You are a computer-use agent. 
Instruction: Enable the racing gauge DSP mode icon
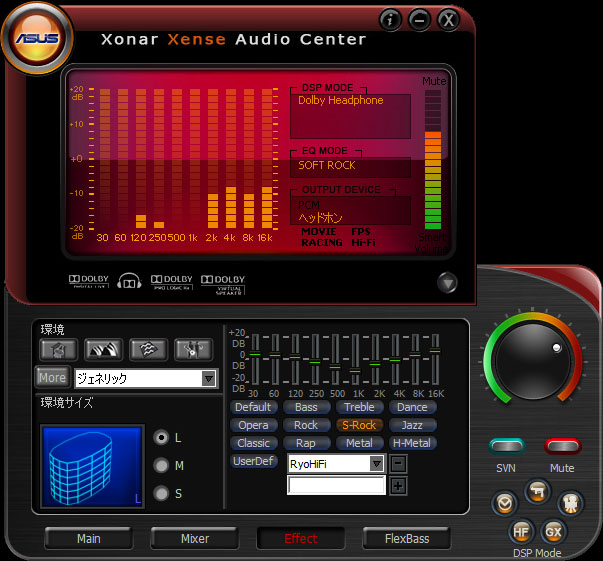tap(505, 503)
